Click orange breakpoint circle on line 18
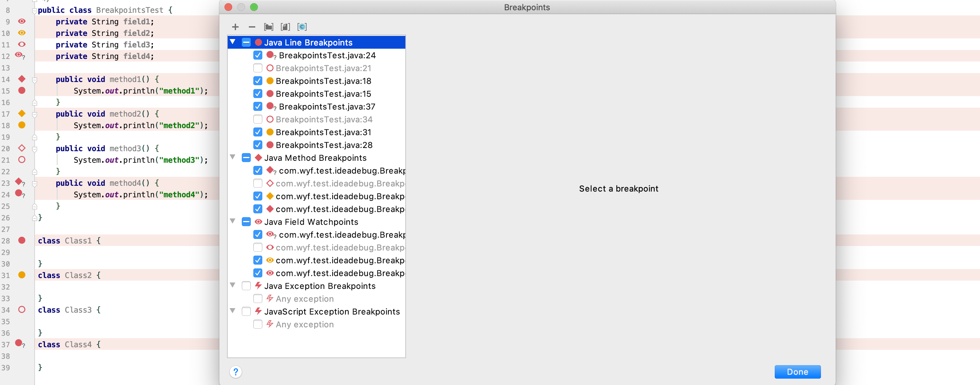980x385 pixels. [22, 125]
